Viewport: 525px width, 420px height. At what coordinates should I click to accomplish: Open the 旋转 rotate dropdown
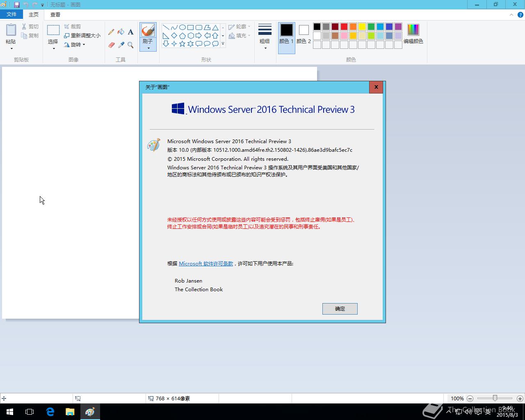75,45
